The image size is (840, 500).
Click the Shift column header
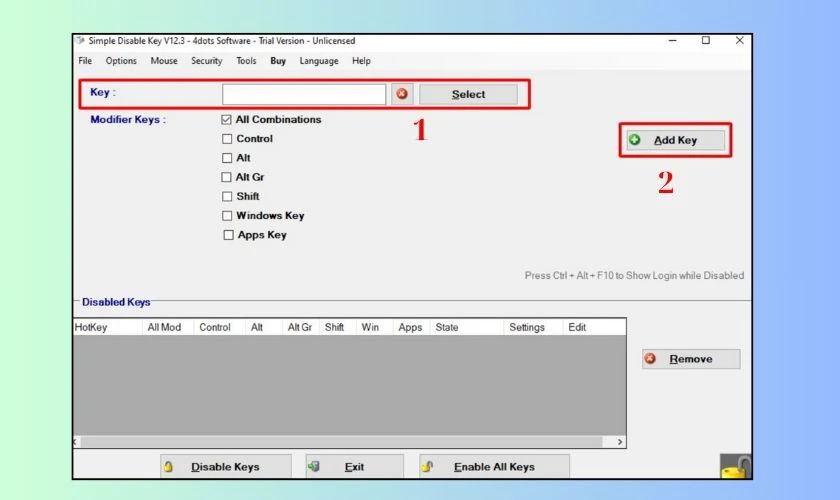coord(338,327)
